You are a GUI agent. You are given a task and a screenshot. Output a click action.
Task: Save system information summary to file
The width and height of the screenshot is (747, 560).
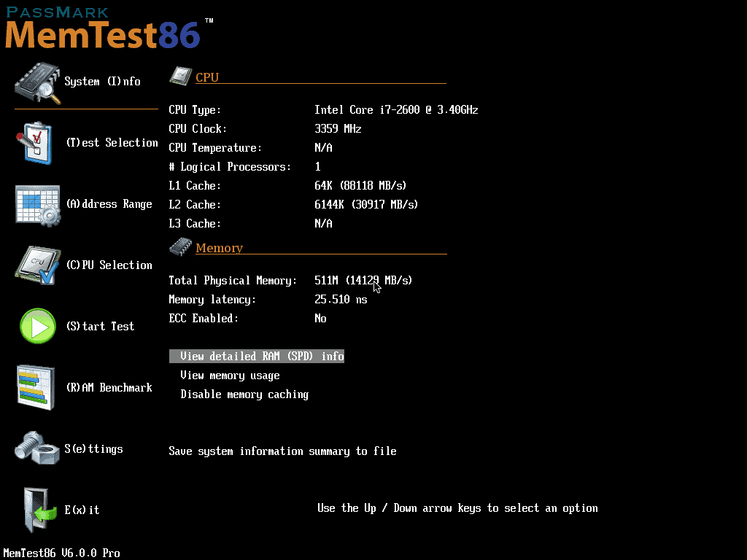point(282,451)
